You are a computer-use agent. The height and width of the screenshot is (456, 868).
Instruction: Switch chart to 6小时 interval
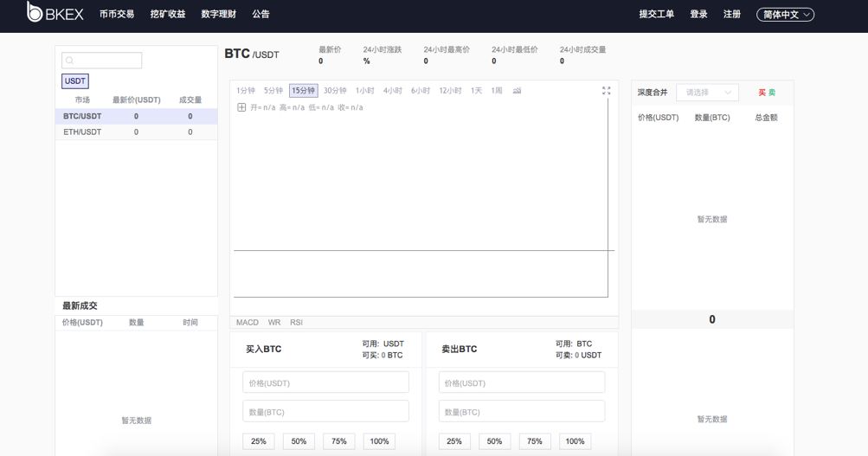421,90
